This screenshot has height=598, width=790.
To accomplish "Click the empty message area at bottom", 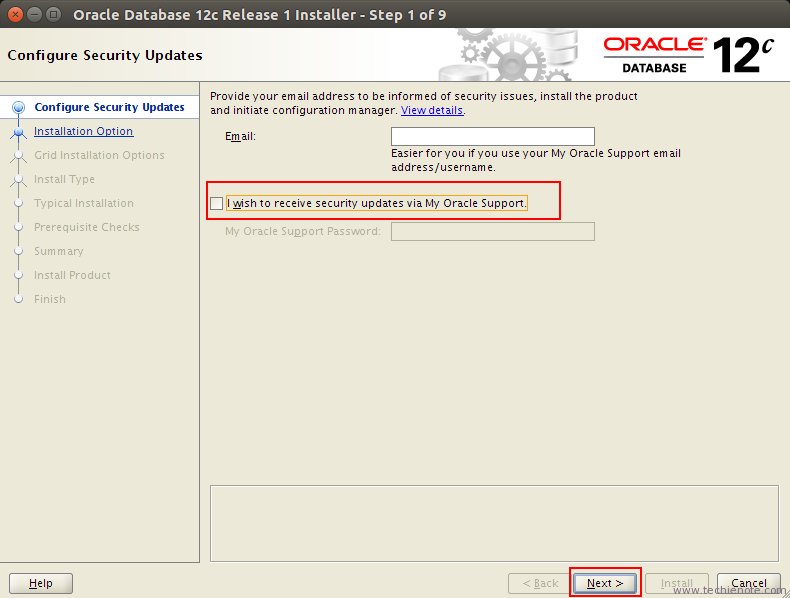I will click(494, 523).
